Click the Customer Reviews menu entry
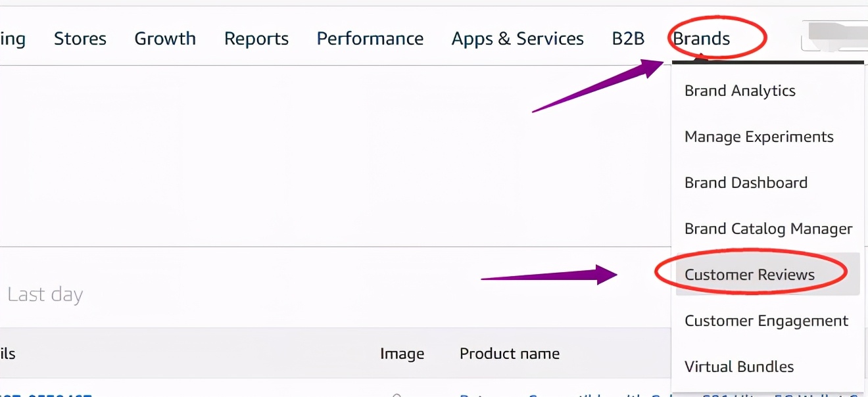Screen dimensions: 868x397 pyautogui.click(x=750, y=275)
